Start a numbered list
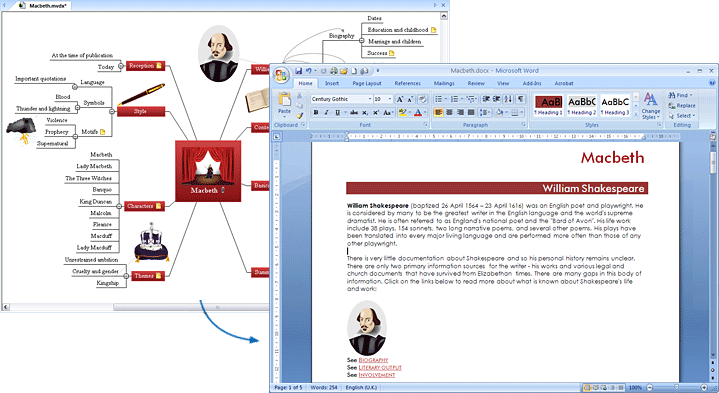719x393 pixels. [x=454, y=99]
